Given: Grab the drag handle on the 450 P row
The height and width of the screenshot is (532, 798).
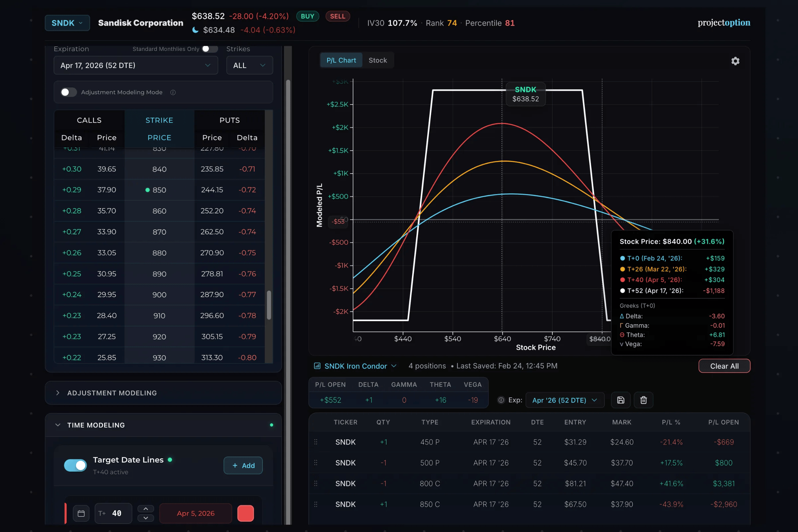Looking at the screenshot, I should (316, 442).
